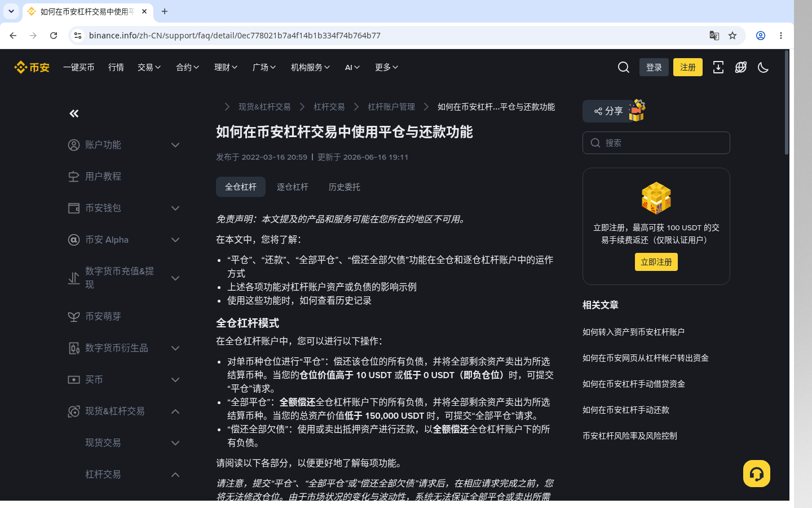The image size is (812, 508).
Task: Click the 分享 share button
Action: (609, 111)
